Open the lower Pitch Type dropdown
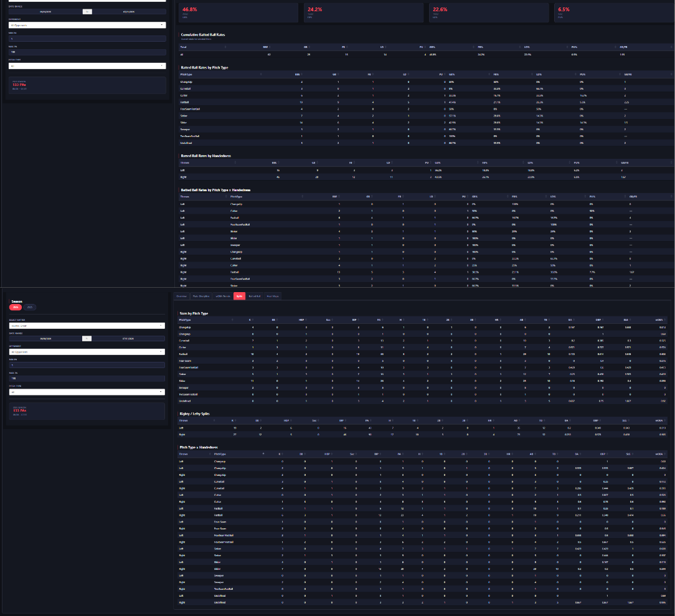 tap(87, 392)
